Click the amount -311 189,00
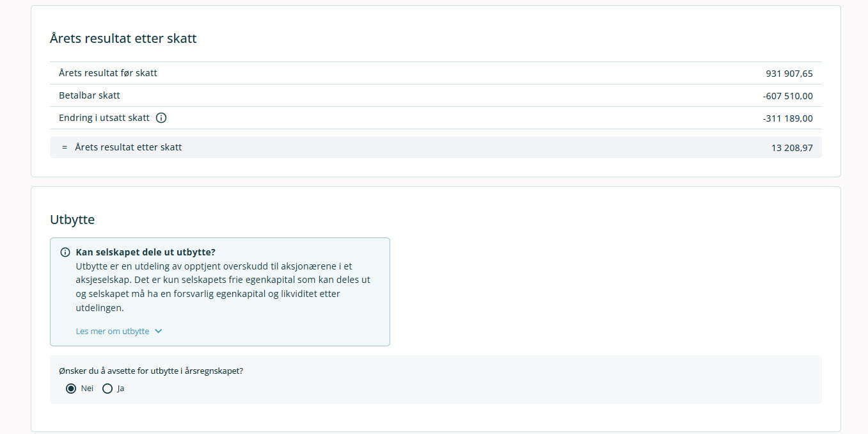Image resolution: width=868 pixels, height=434 pixels. (x=787, y=118)
